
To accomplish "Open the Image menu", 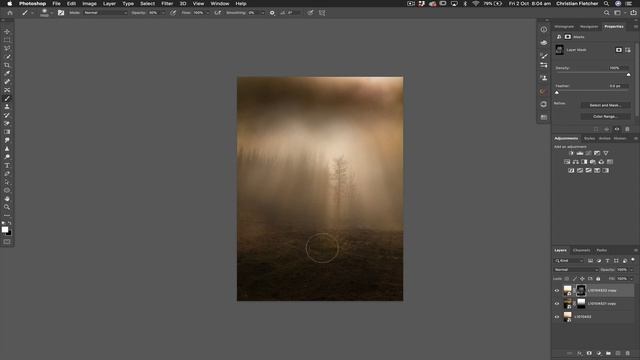I will pyautogui.click(x=89, y=4).
